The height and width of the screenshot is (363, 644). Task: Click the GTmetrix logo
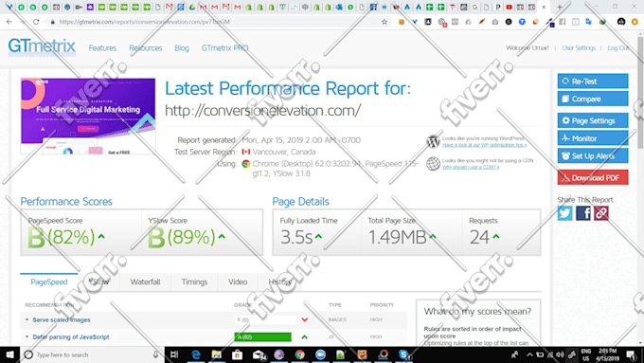pyautogui.click(x=42, y=46)
